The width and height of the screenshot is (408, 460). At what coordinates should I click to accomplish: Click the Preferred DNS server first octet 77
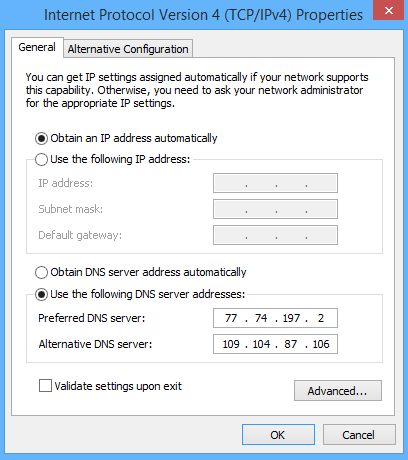[x=231, y=318]
